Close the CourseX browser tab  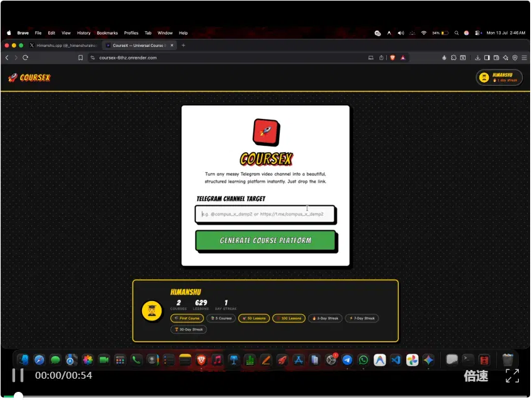click(x=172, y=46)
